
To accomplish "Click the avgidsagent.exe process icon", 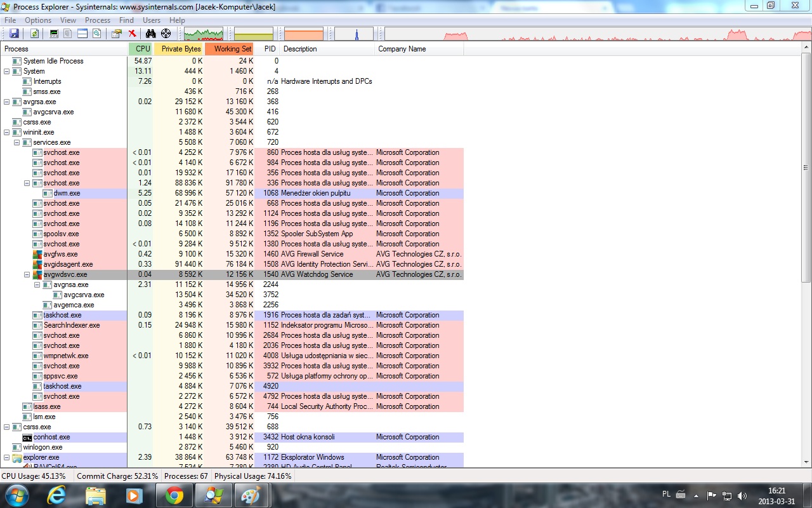I will point(37,264).
